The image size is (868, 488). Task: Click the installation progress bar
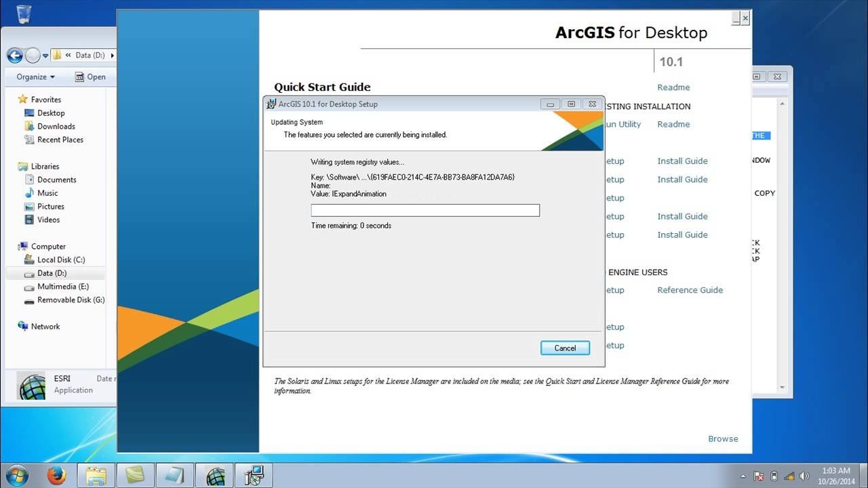[425, 210]
